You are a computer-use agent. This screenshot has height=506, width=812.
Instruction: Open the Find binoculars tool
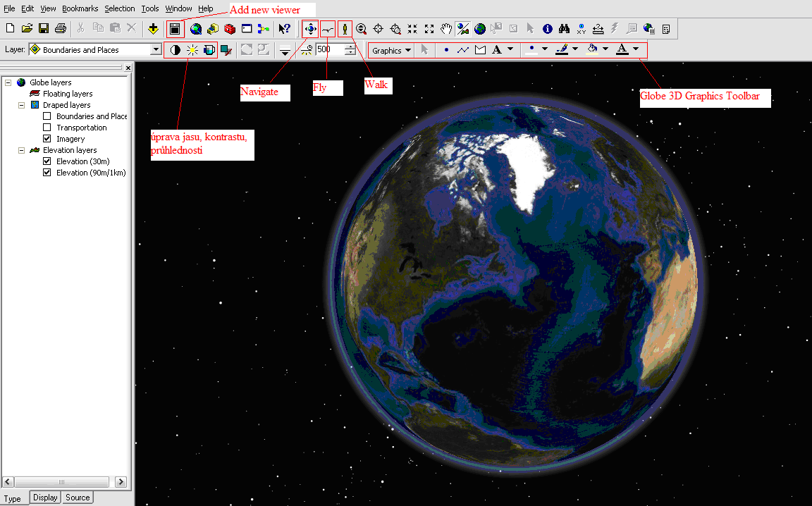[x=564, y=29]
